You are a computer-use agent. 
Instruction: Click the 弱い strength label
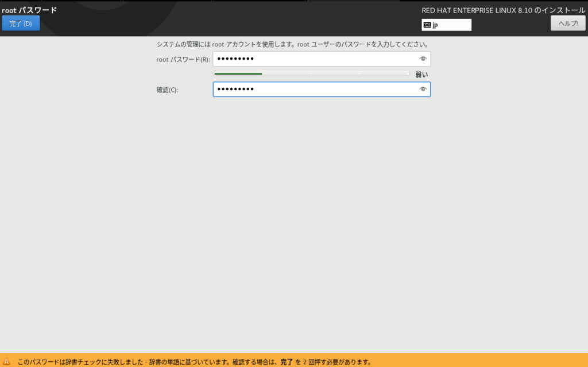(x=421, y=75)
